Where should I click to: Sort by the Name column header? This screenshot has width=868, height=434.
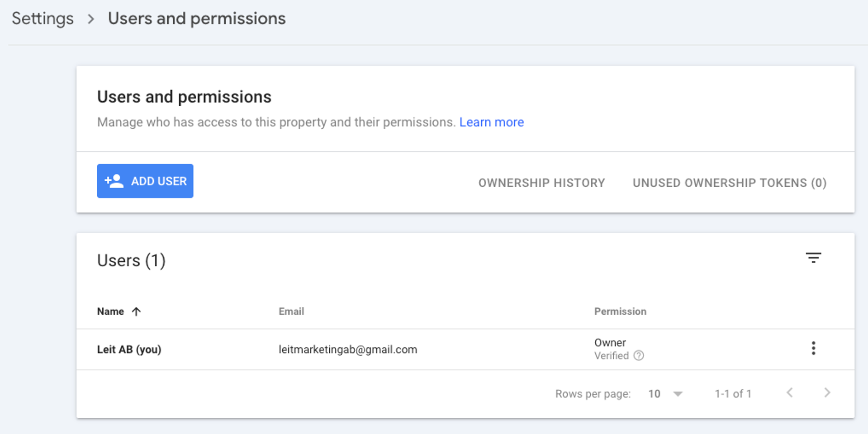(110, 311)
